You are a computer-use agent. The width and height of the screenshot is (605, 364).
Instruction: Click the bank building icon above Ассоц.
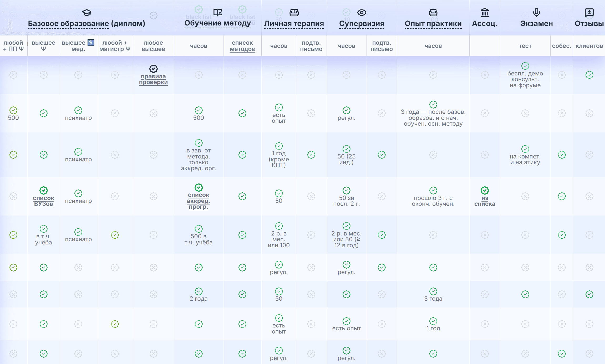(x=485, y=12)
